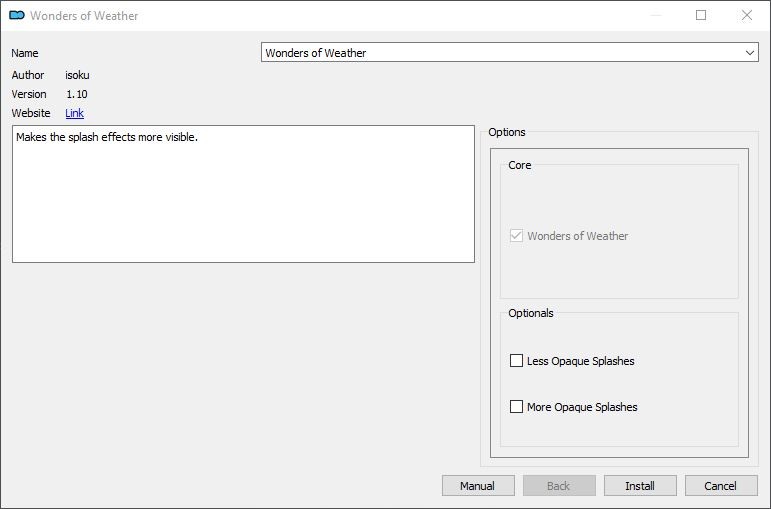Click the Name label
This screenshot has width=771, height=509.
click(x=25, y=53)
